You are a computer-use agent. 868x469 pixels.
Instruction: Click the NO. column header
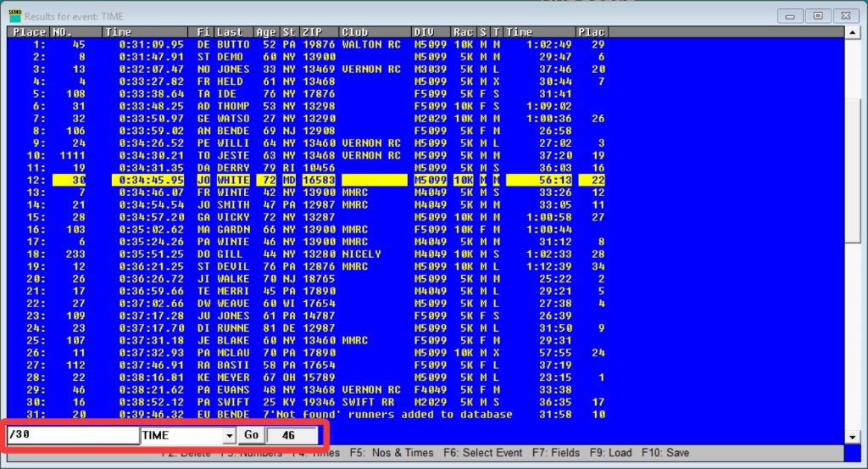(x=75, y=32)
